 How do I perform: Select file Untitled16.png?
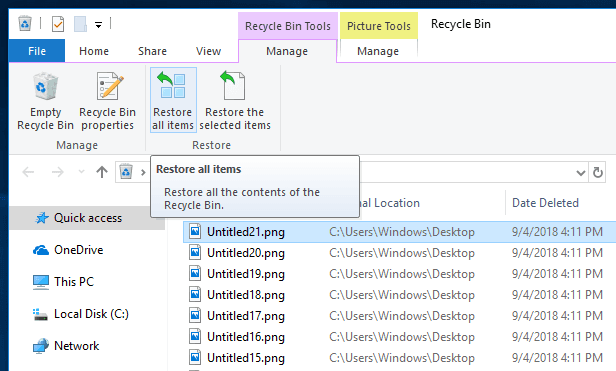(x=246, y=337)
